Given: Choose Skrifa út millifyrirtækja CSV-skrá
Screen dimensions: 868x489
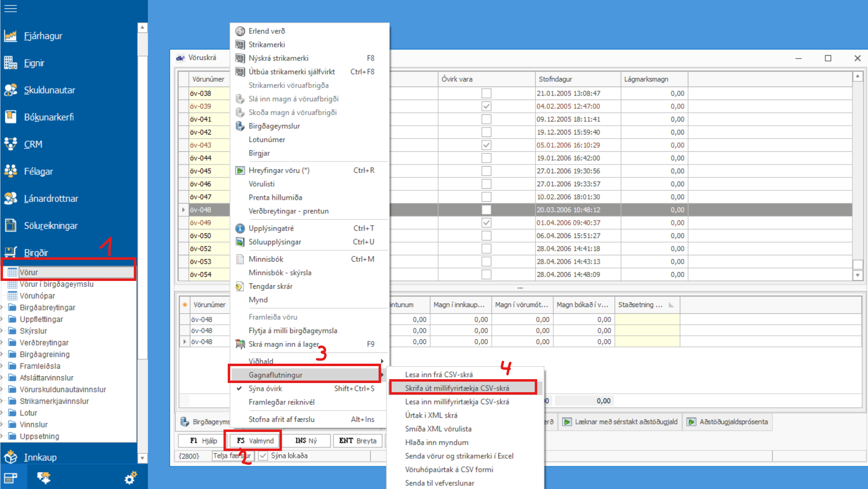Looking at the screenshot, I should point(457,388).
